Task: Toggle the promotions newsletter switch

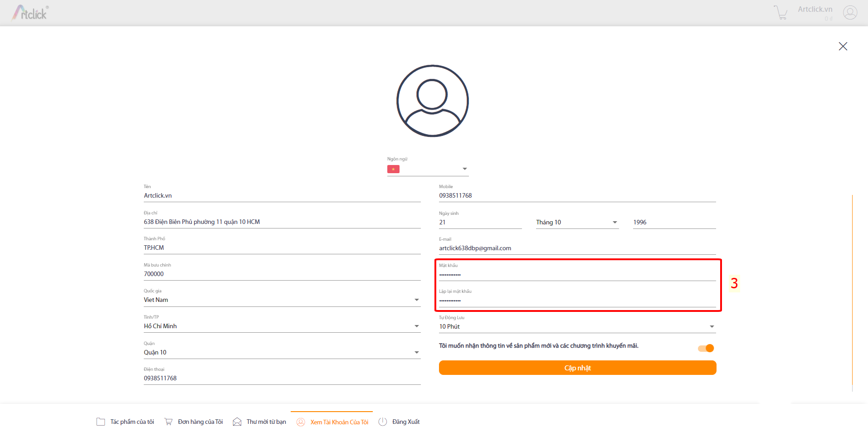Action: [x=706, y=348]
